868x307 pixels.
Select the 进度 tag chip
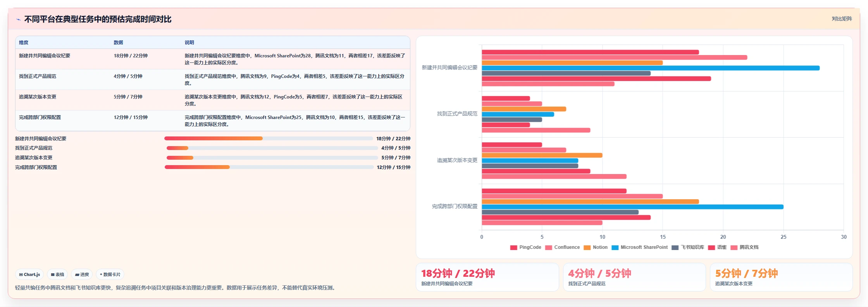82,274
